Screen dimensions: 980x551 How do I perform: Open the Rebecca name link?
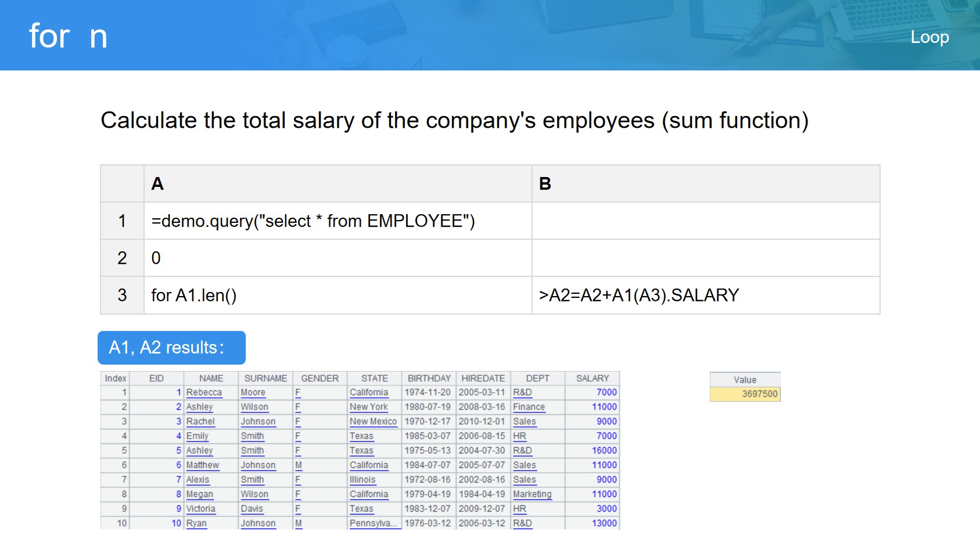click(x=204, y=393)
